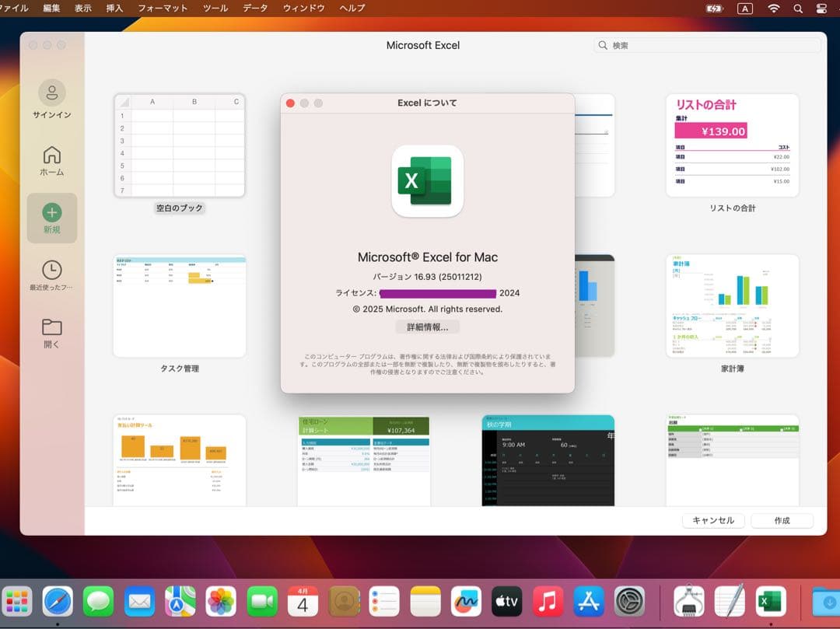Choose the 家計簿 template
Image resolution: width=840 pixels, height=629 pixels.
pos(731,306)
